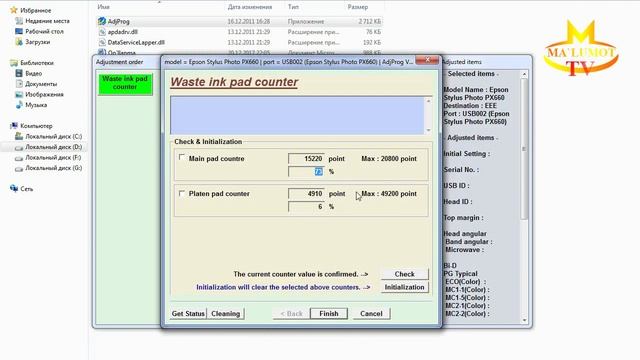Open Документы library
Image resolution: width=640 pixels, height=360 pixels.
tap(41, 84)
